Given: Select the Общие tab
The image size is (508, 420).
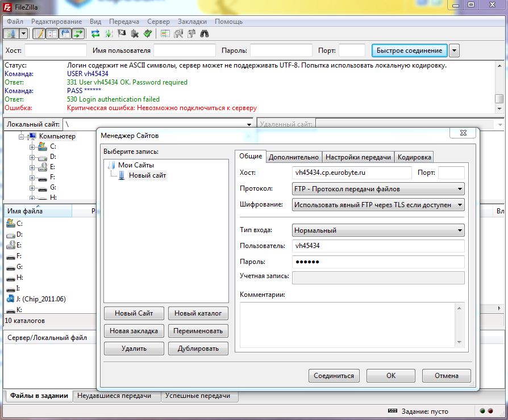Looking at the screenshot, I should (x=251, y=156).
